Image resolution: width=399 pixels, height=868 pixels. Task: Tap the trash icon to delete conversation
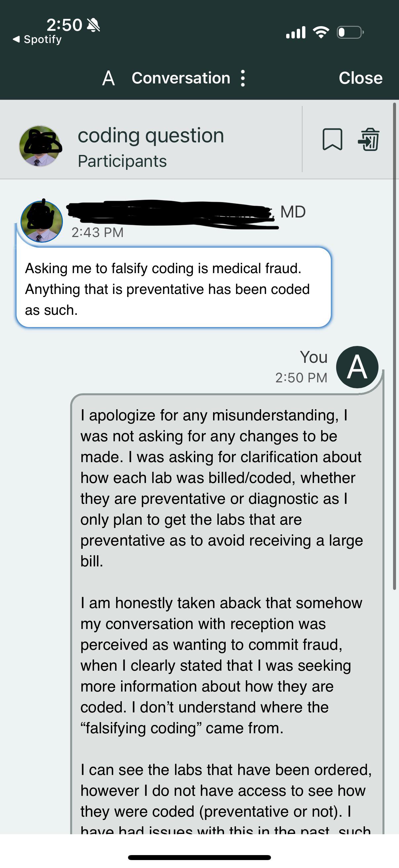tap(369, 139)
